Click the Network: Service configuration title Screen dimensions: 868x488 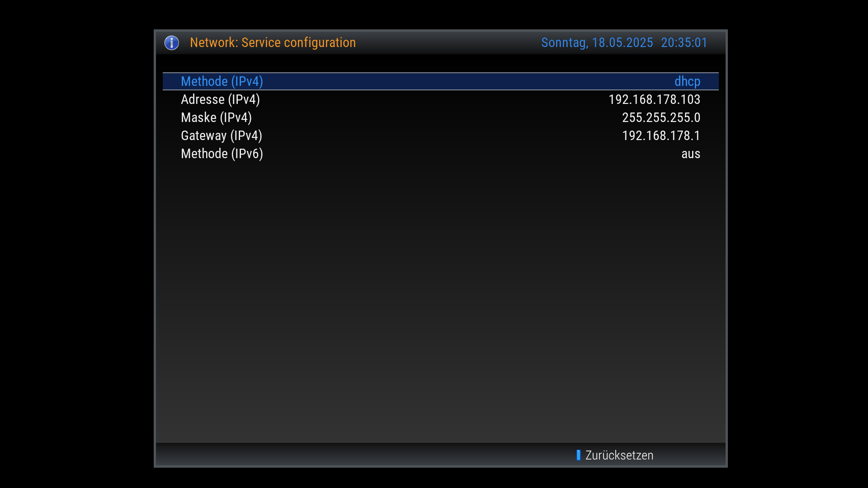[273, 42]
